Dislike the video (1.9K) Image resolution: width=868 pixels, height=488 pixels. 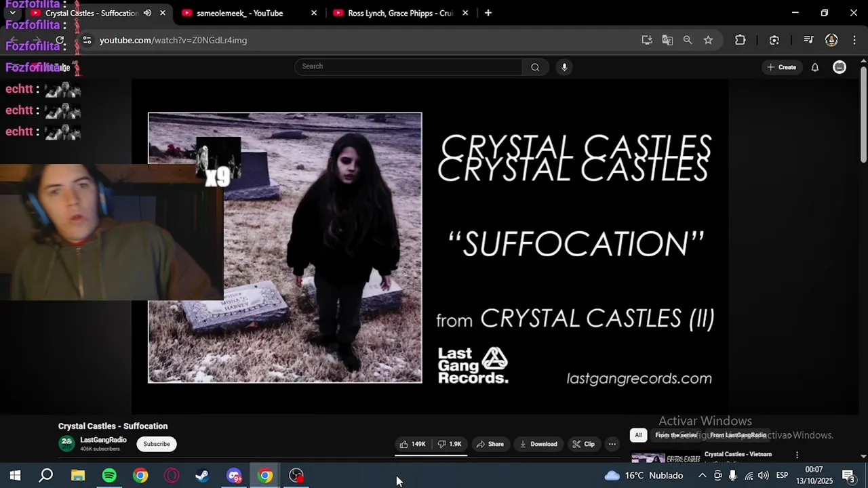pos(449,444)
